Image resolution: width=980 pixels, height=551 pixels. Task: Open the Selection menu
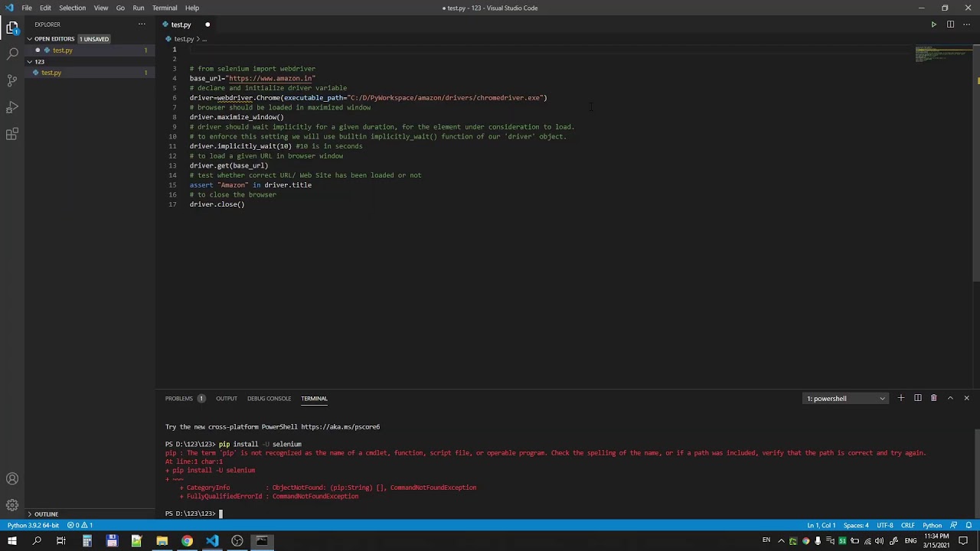click(x=72, y=8)
